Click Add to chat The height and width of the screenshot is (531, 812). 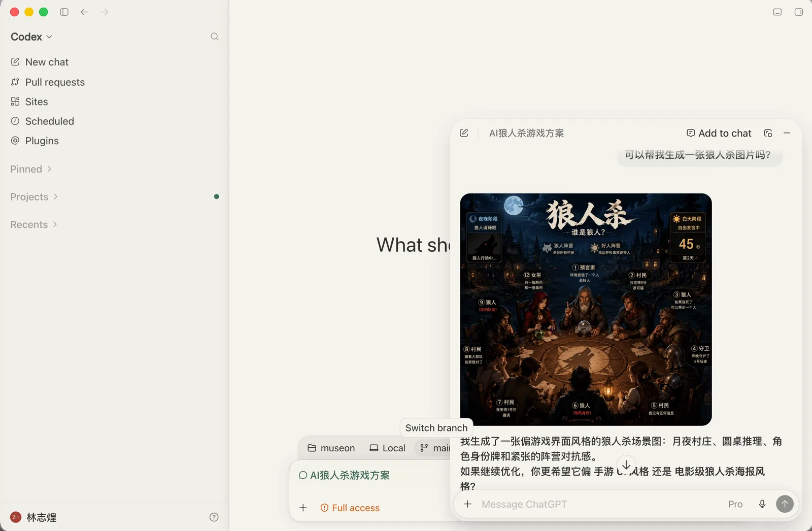point(719,133)
